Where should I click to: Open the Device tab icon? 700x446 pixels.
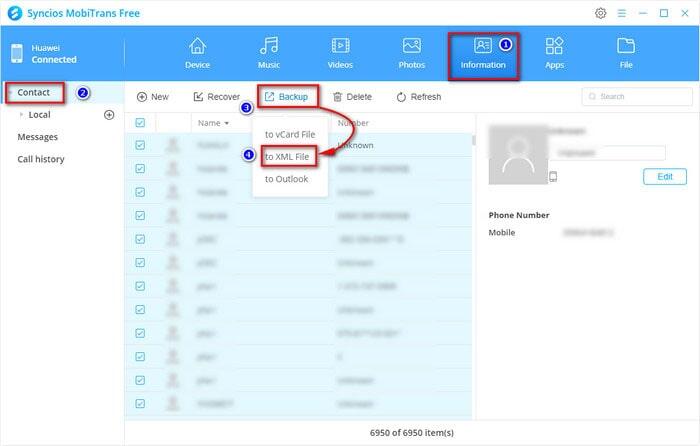(x=197, y=52)
